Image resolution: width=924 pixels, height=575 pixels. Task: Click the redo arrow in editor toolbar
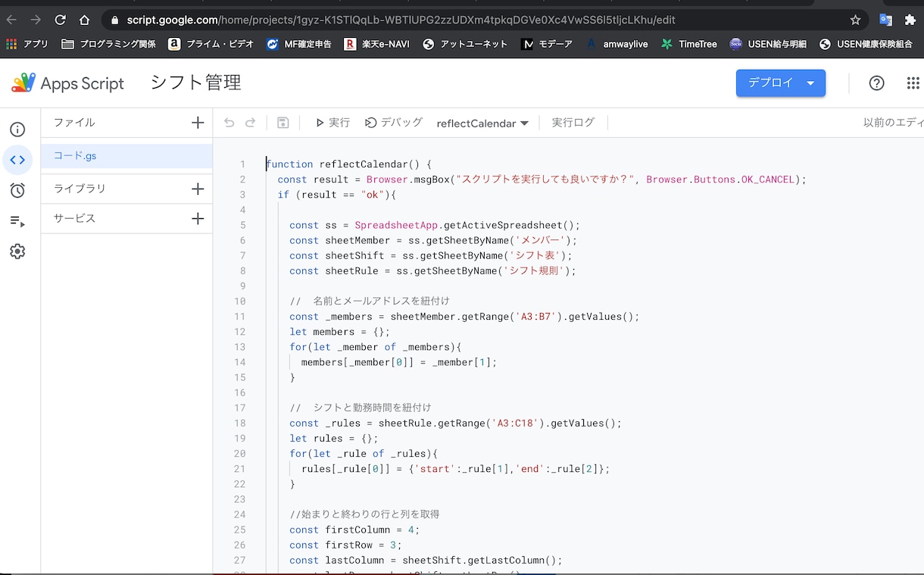pos(251,123)
